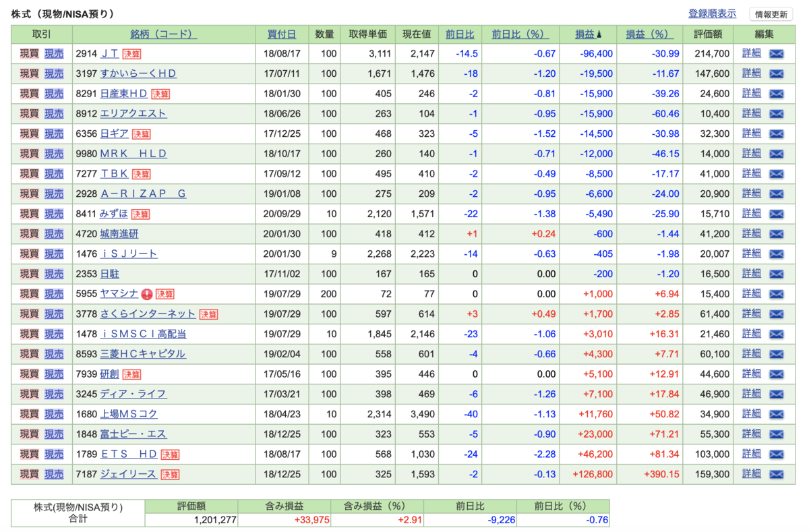Sort the table by 銘柄(コード) header
This screenshot has width=809, height=532.
click(x=164, y=34)
